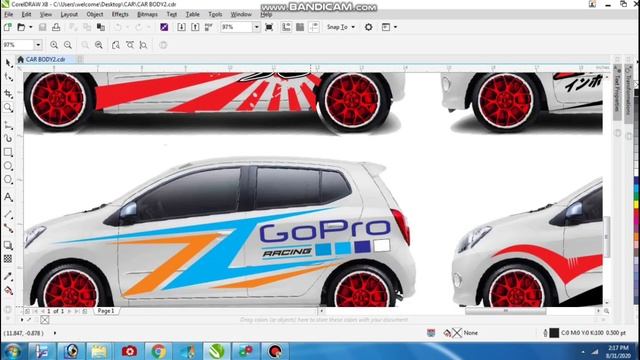Open the Effects menu
The height and width of the screenshot is (360, 640).
click(120, 14)
